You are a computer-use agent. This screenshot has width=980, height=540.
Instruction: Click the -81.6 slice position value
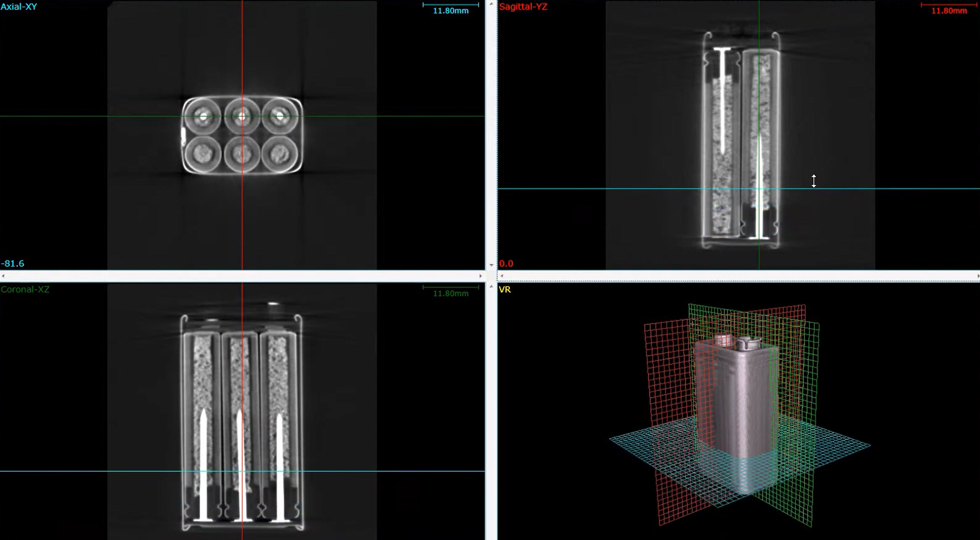click(13, 263)
